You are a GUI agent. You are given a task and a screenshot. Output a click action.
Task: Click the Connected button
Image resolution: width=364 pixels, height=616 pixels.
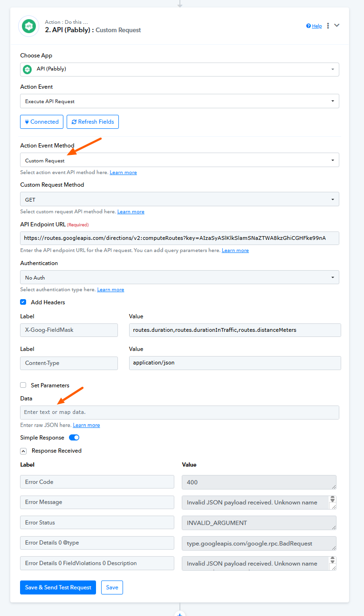41,122
